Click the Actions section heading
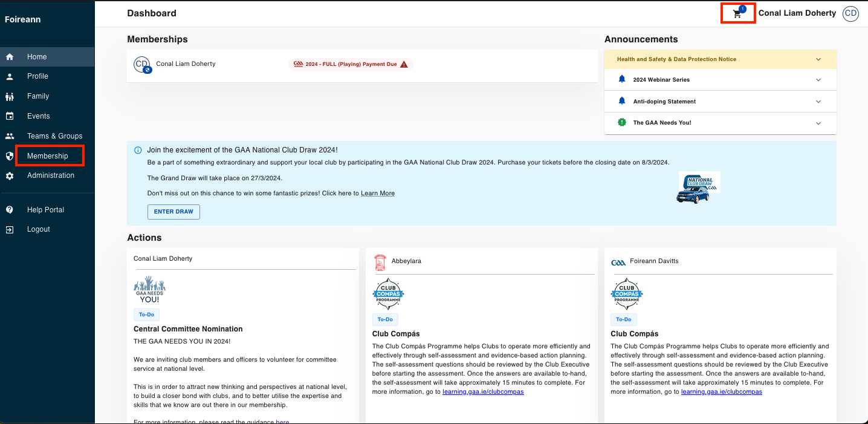The height and width of the screenshot is (424, 868). [144, 238]
